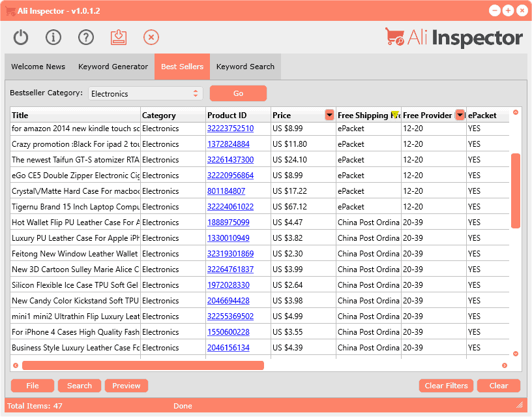Image resolution: width=532 pixels, height=417 pixels.
Task: Click the horizontal scrollbar thumb
Action: tap(143, 365)
